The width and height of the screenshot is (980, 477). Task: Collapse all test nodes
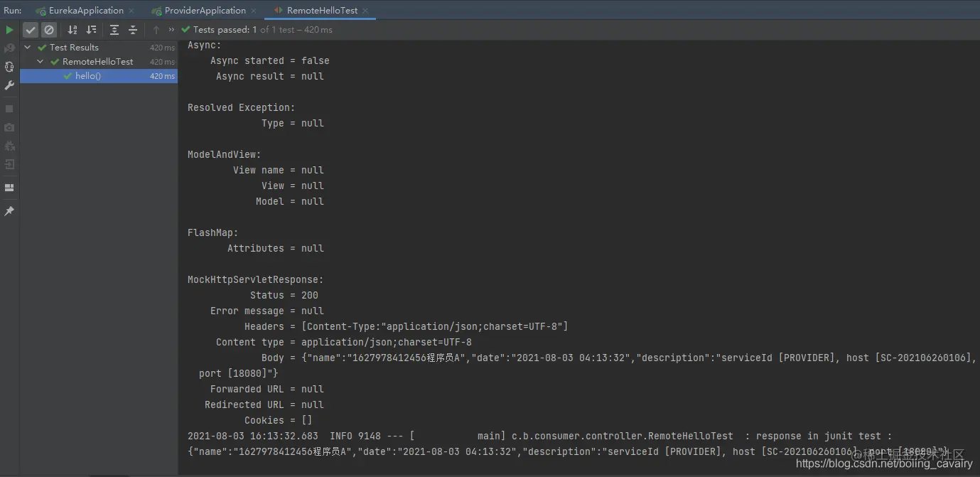(x=133, y=30)
